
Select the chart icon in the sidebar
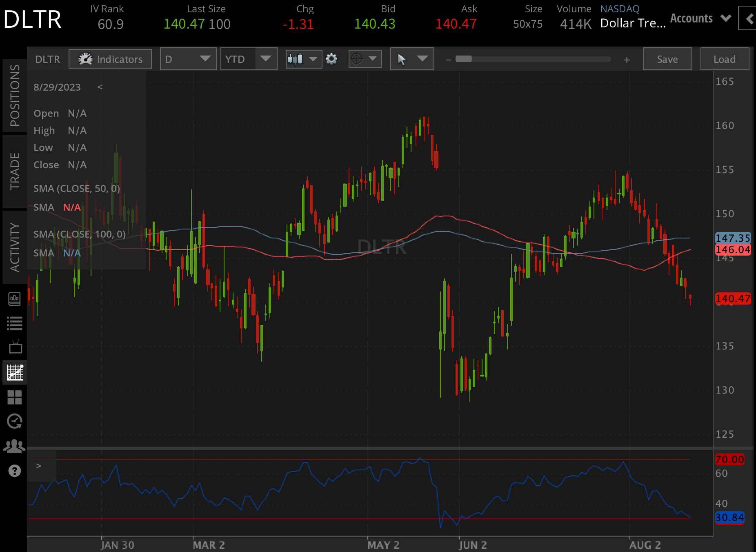[15, 372]
